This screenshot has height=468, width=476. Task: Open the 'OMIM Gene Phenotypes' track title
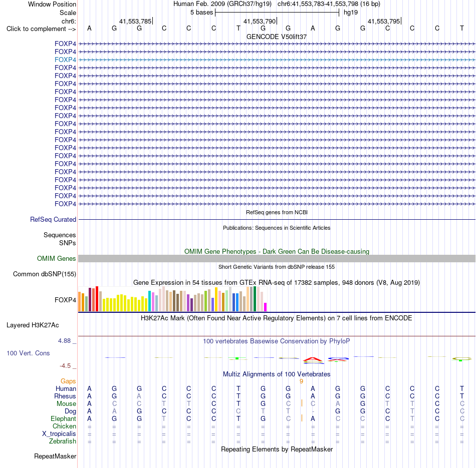click(277, 251)
